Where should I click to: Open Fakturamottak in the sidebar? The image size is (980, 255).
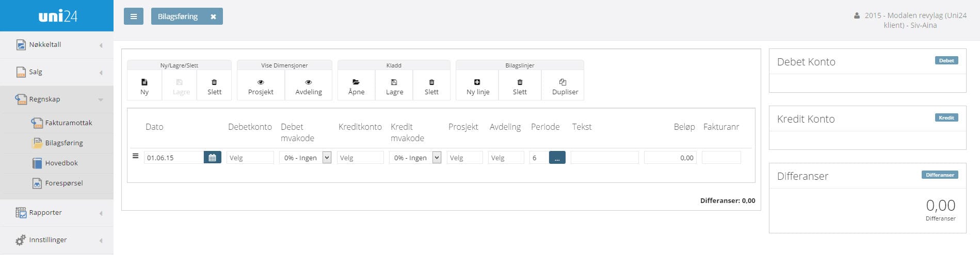(68, 123)
